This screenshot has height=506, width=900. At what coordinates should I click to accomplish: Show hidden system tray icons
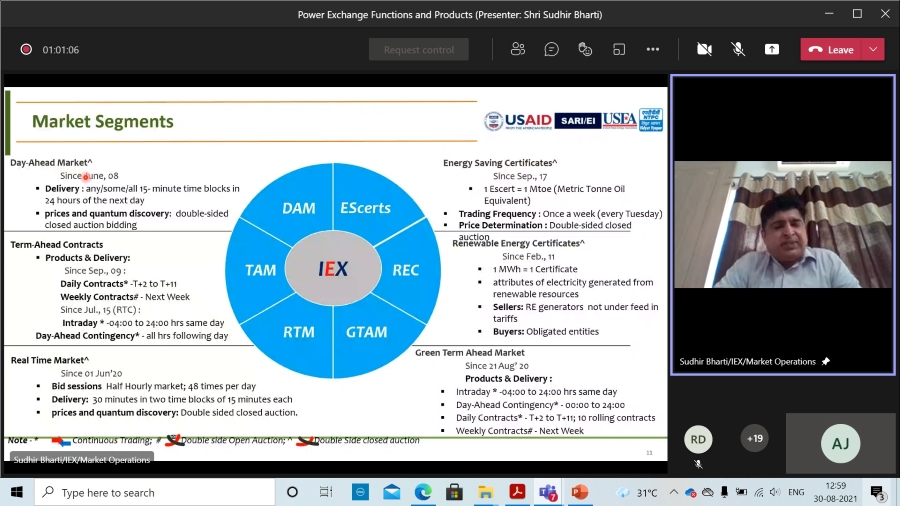[674, 492]
